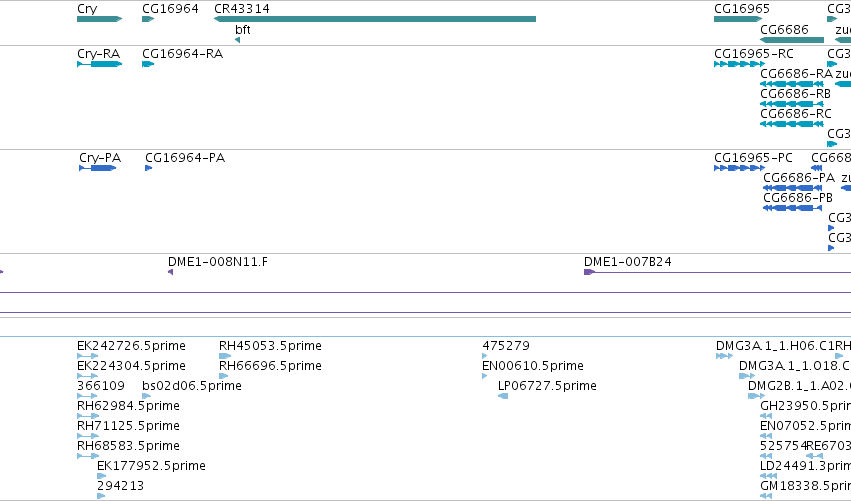Select the DME1-007B24 BAC clone

tap(717, 272)
